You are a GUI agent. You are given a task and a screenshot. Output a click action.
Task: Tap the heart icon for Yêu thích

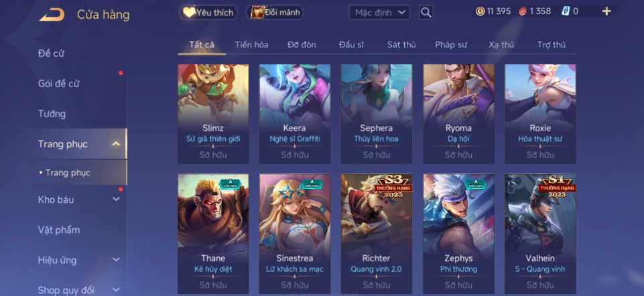(x=188, y=12)
